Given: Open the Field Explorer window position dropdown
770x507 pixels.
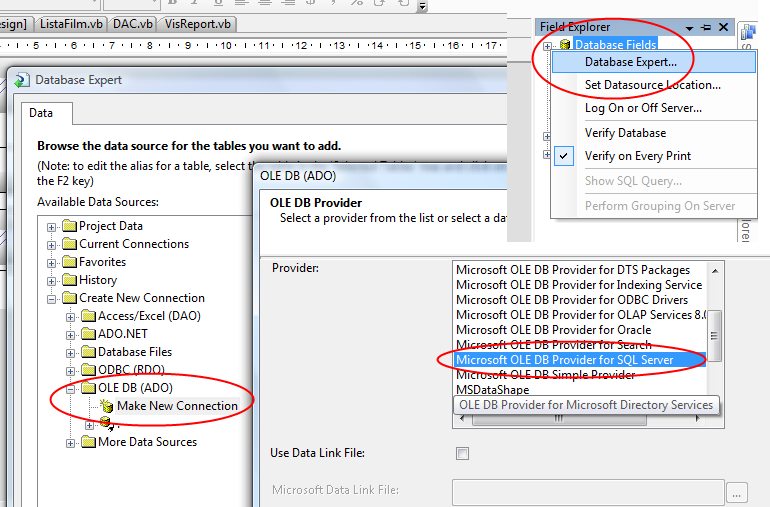Looking at the screenshot, I should tap(689, 28).
